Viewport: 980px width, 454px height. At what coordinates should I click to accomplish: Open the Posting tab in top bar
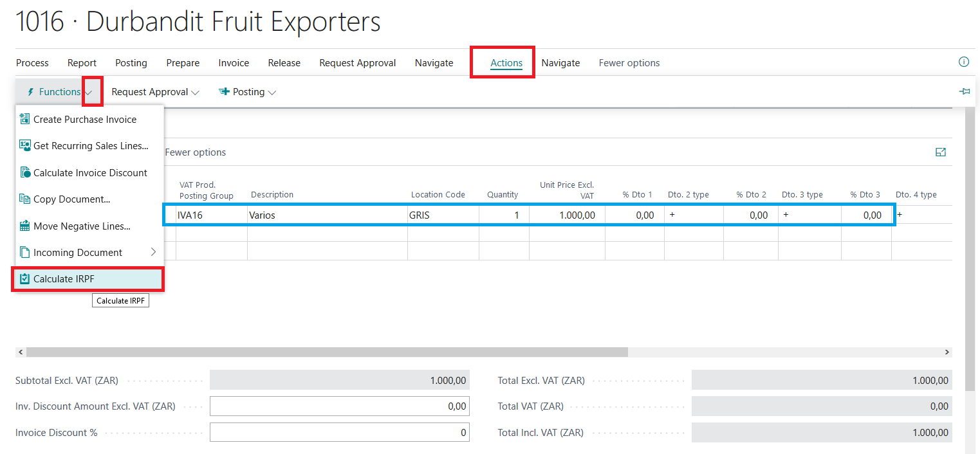131,63
